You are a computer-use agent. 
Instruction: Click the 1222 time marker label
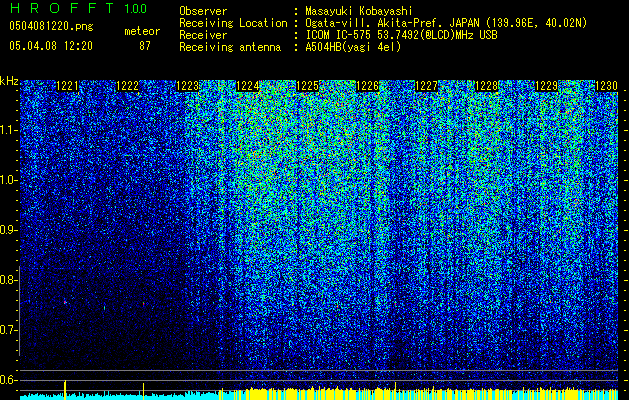(x=127, y=86)
